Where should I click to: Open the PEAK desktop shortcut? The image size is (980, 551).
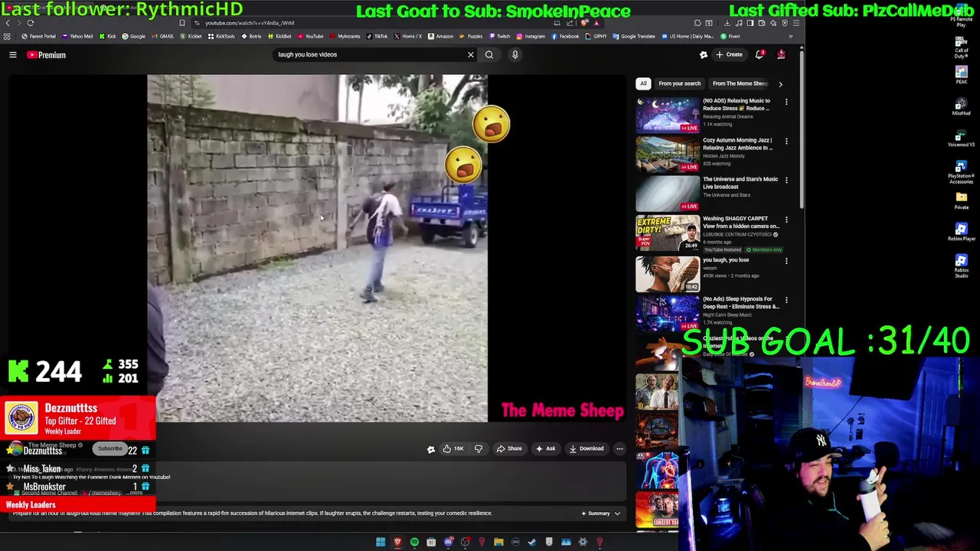tap(962, 75)
